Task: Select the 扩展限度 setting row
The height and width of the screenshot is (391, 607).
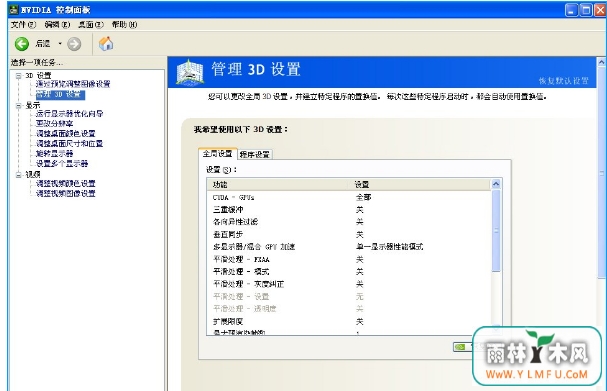Action: (349, 322)
